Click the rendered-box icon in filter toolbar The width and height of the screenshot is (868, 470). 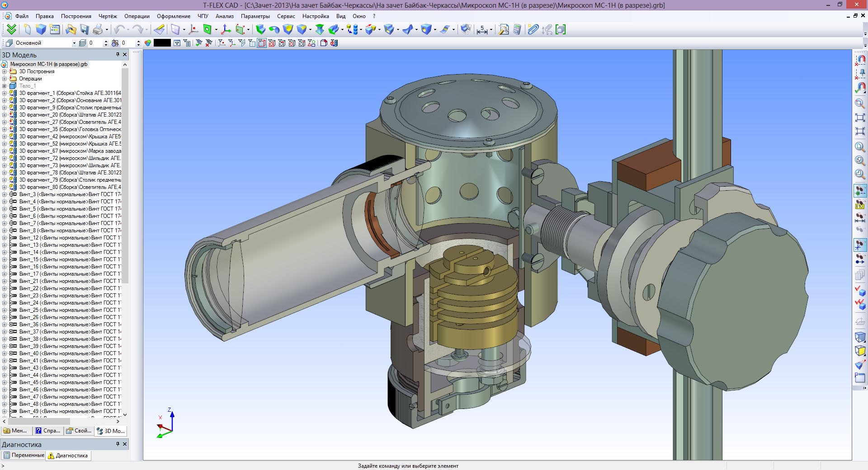point(324,43)
